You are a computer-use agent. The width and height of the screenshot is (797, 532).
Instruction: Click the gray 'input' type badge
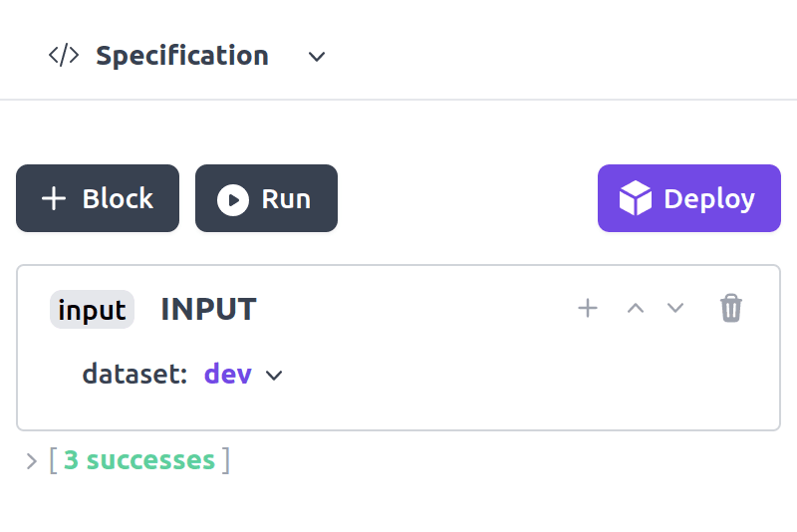point(92,310)
